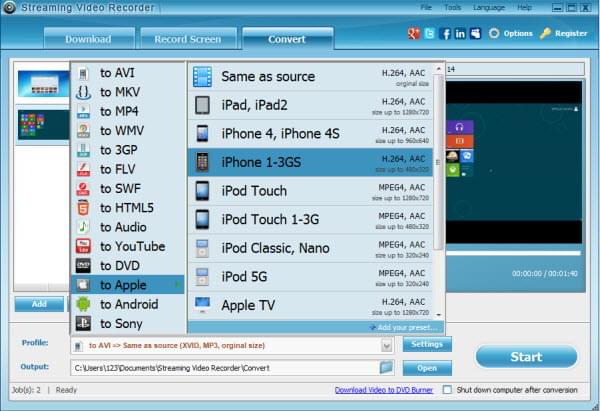Select the 'Apple TV' preset icon

pyautogui.click(x=202, y=305)
